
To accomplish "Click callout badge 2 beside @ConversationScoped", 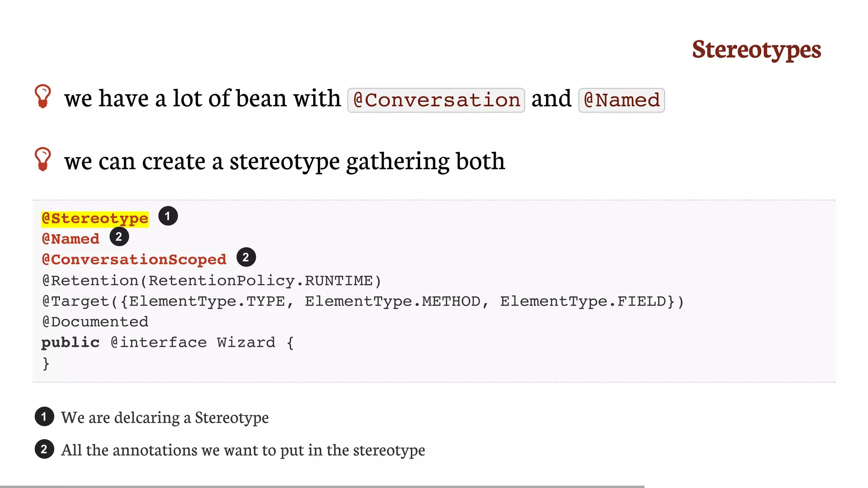I will click(246, 257).
